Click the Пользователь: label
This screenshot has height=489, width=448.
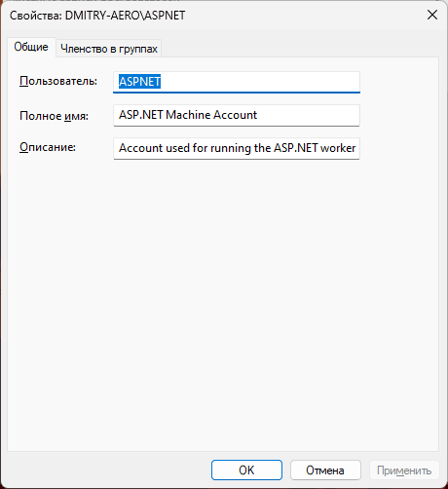pos(58,81)
